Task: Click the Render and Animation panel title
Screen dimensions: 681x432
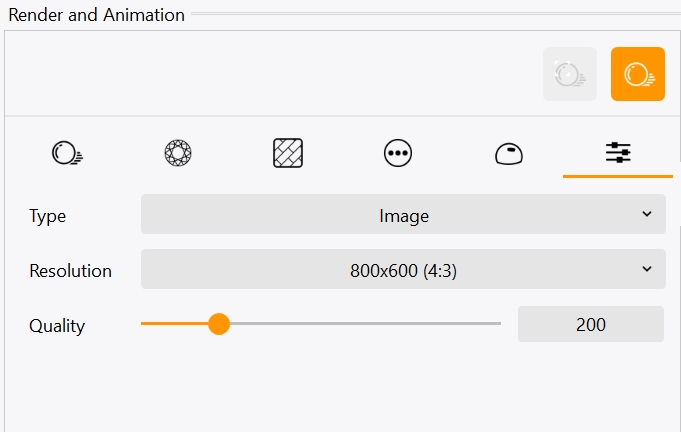Action: (x=96, y=15)
